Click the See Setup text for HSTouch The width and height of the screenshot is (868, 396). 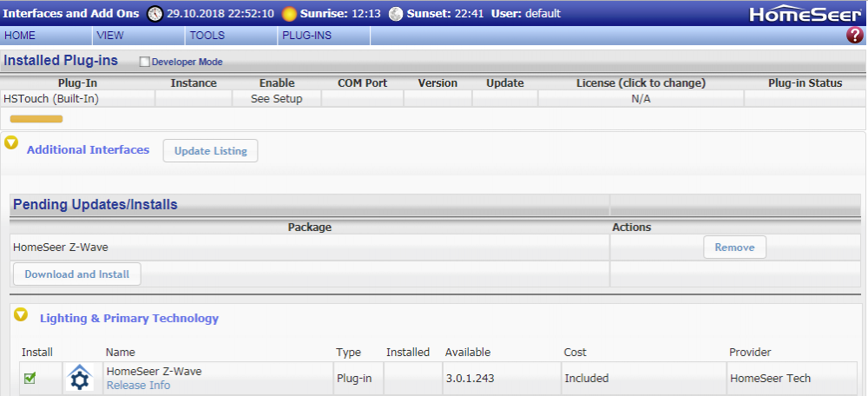click(x=276, y=99)
